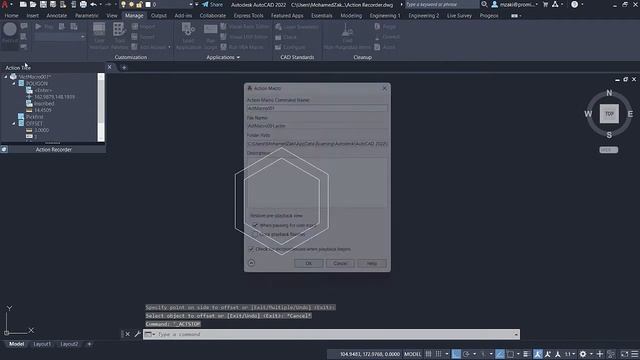Select the Inscribed item in Action Tree
This screenshot has height=360, width=640.
tap(44, 104)
